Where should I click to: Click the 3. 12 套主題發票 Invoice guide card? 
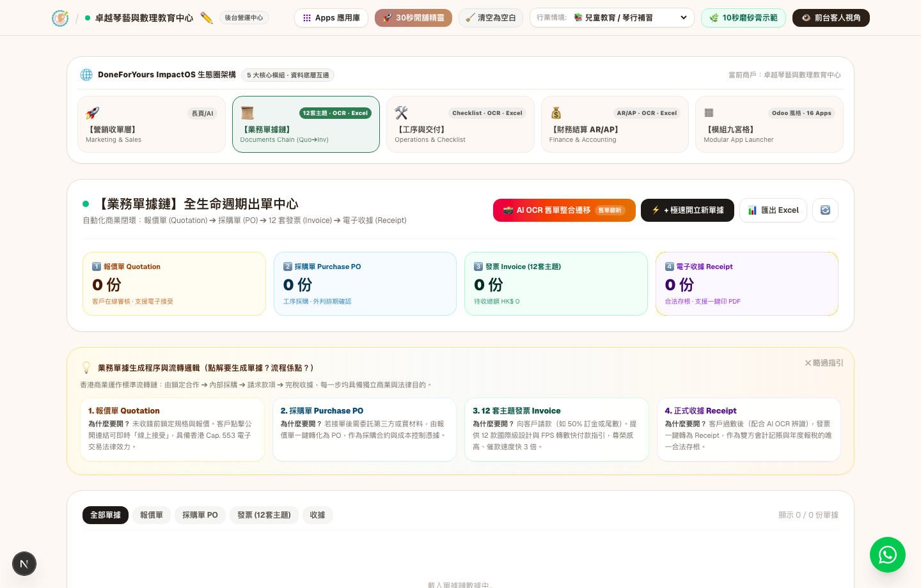click(x=556, y=429)
